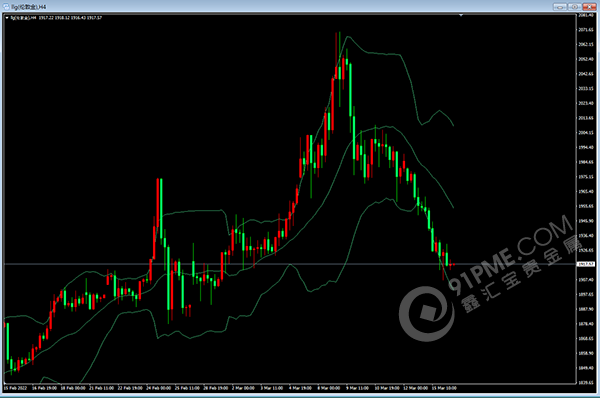The width and height of the screenshot is (600, 398).
Task: Select the tall green candle at 24 Feb spike
Action: (x=161, y=209)
